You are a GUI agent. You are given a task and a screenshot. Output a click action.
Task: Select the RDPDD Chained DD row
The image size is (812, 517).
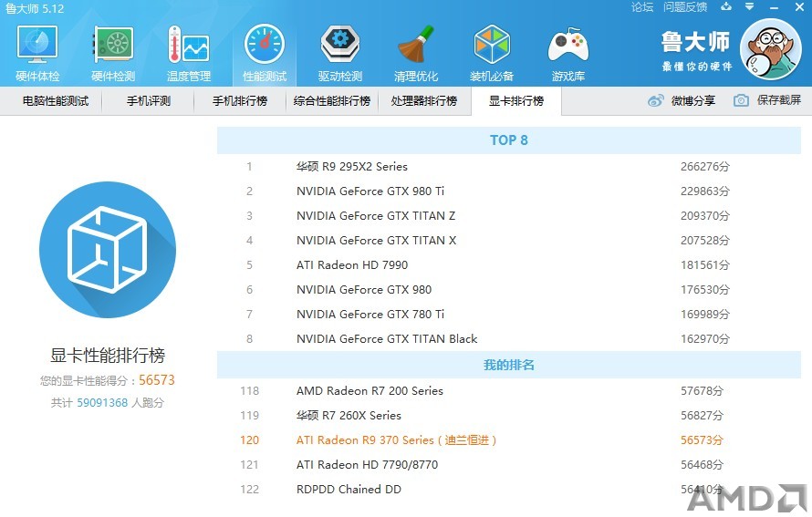pos(509,489)
